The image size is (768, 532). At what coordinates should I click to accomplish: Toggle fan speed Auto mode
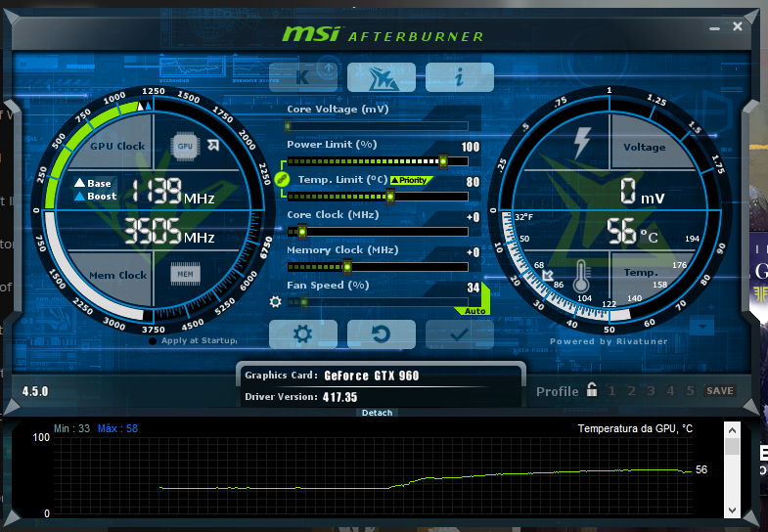click(474, 311)
